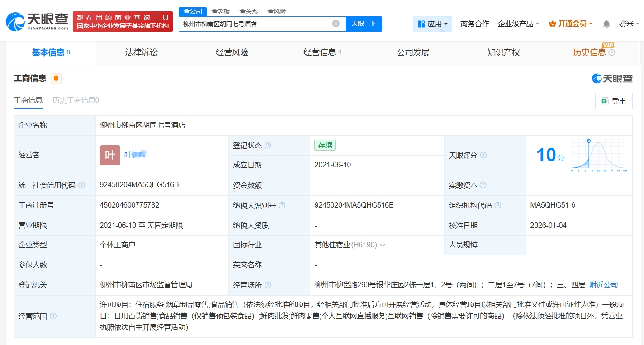This screenshot has height=345, width=644.
Task: Expand the 企业级产品 dropdown
Action: [518, 24]
